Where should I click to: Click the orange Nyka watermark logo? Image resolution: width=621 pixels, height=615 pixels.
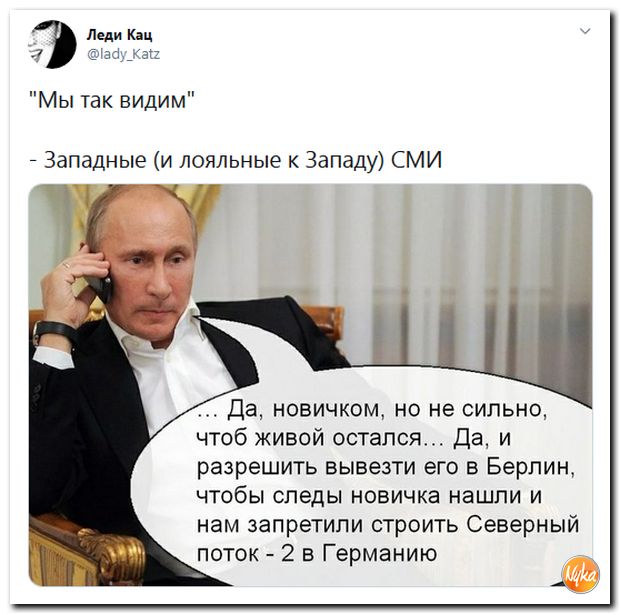[x=580, y=574]
